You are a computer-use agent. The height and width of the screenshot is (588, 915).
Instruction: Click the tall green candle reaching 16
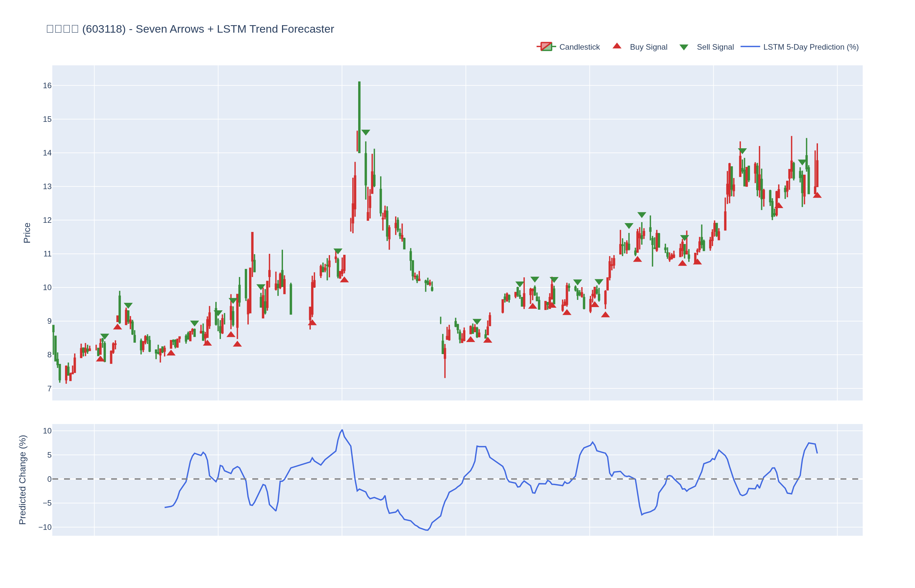coord(359,115)
